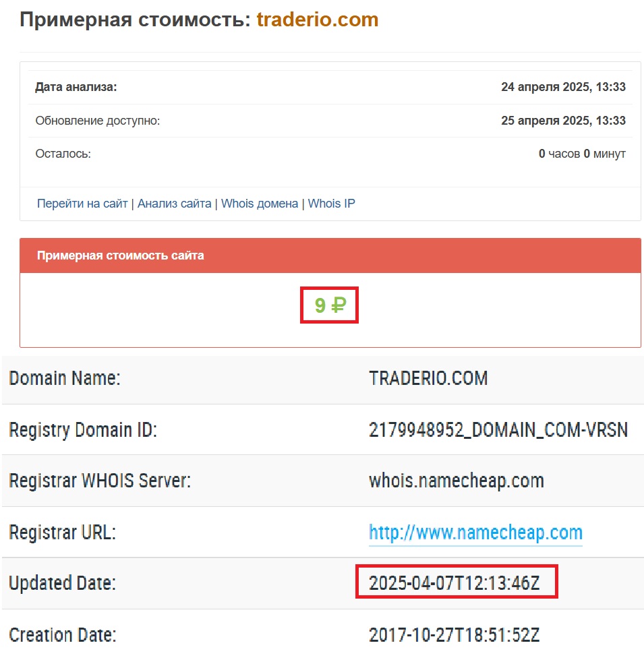Click the 'Updated Date:' label

click(x=63, y=584)
